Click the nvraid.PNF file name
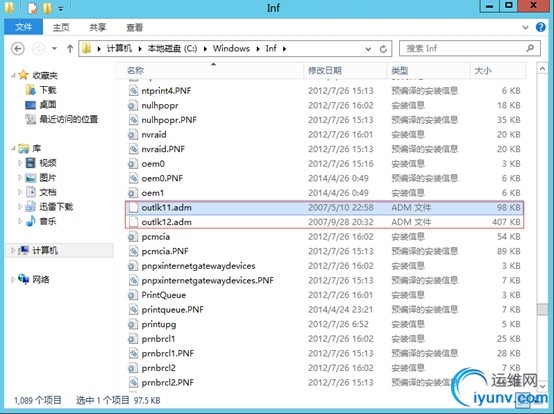 (x=163, y=149)
